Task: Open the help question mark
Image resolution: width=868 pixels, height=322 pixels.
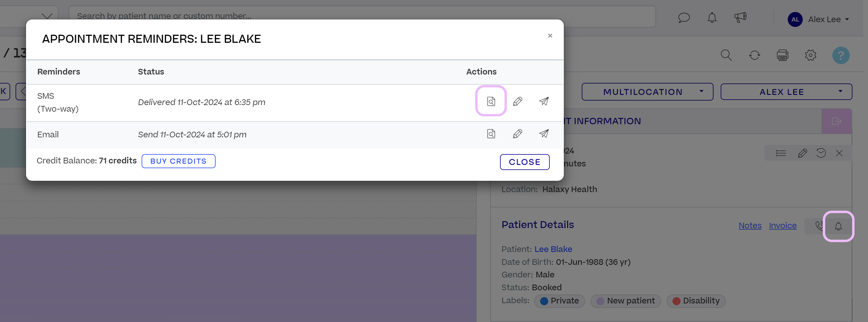Action: tap(841, 55)
